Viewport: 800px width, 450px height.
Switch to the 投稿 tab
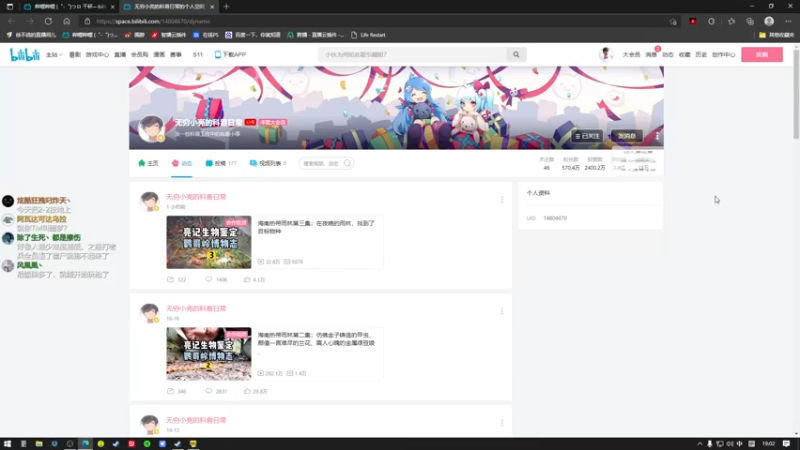(x=221, y=163)
